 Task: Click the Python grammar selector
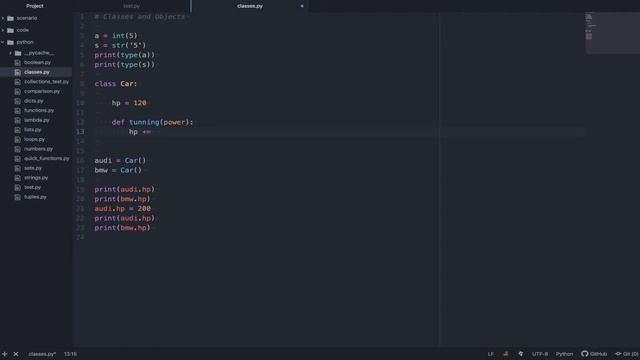[564, 354]
